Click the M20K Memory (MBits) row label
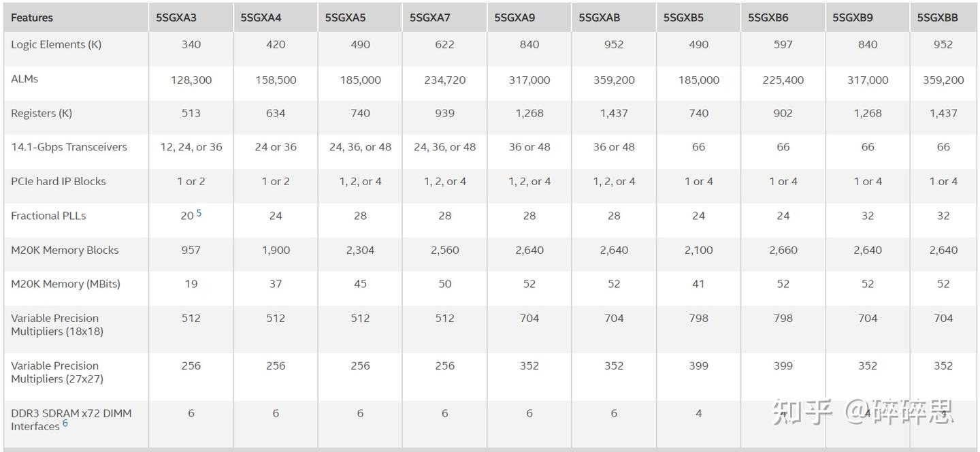 click(65, 284)
